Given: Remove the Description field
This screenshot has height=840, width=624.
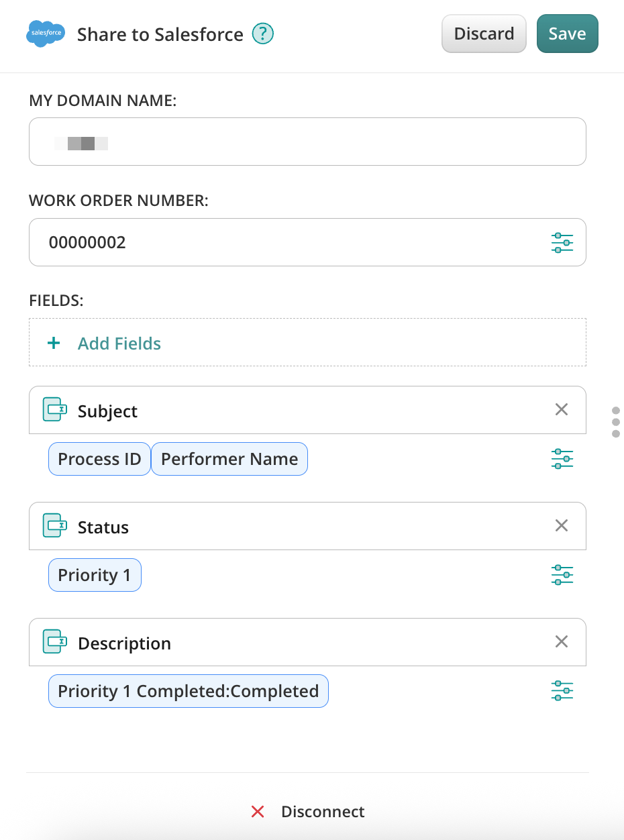Looking at the screenshot, I should point(562,641).
